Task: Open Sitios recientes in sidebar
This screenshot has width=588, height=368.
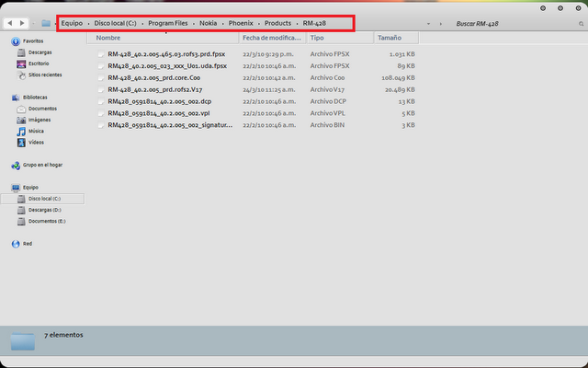Action: click(45, 75)
